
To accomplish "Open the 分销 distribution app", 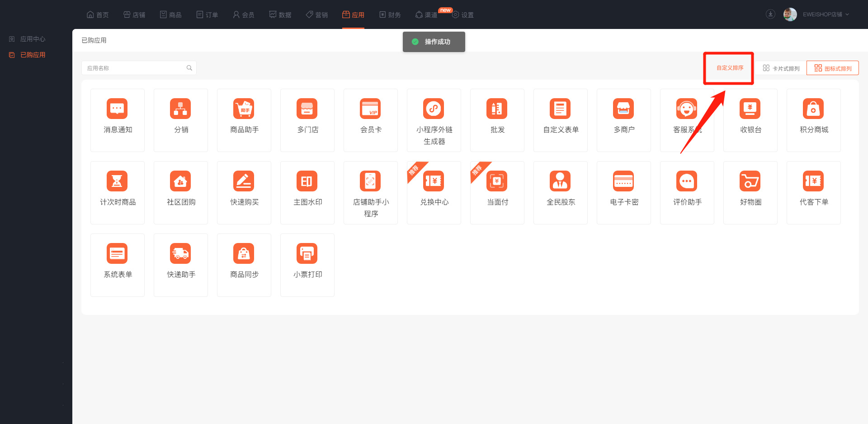I will click(180, 109).
